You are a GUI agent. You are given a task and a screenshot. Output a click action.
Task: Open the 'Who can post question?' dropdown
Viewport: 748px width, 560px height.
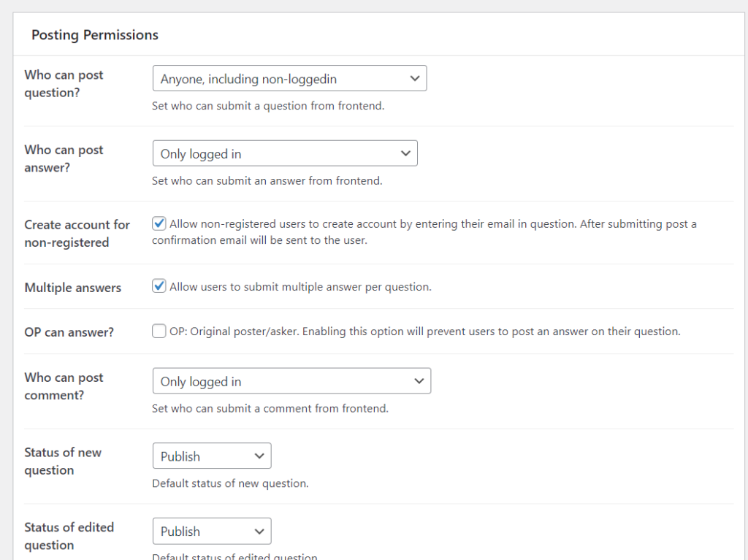pyautogui.click(x=289, y=79)
